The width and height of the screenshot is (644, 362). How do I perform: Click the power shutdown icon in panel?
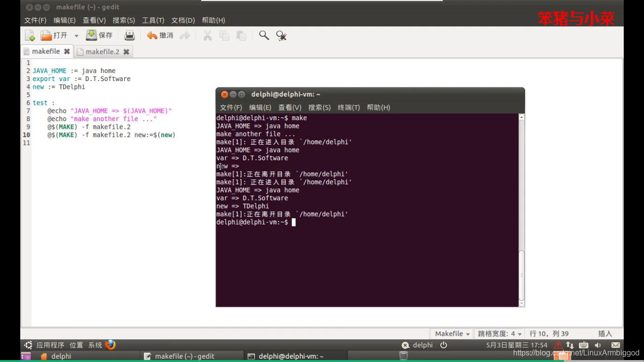[x=444, y=345]
